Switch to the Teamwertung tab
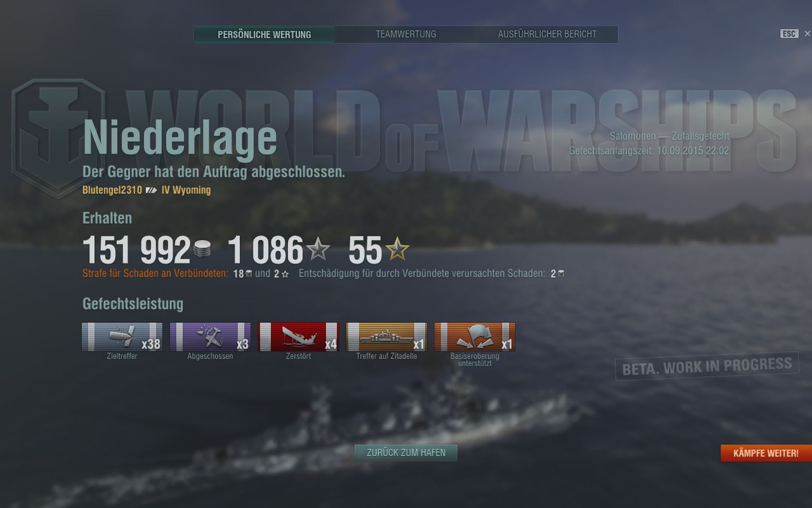Viewport: 812px width, 508px height. point(406,34)
